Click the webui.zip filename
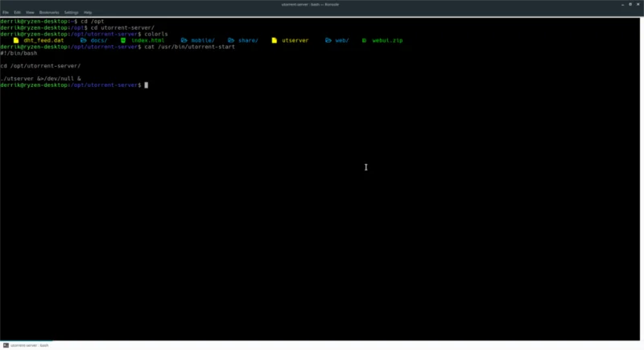644x350 pixels. (x=387, y=40)
